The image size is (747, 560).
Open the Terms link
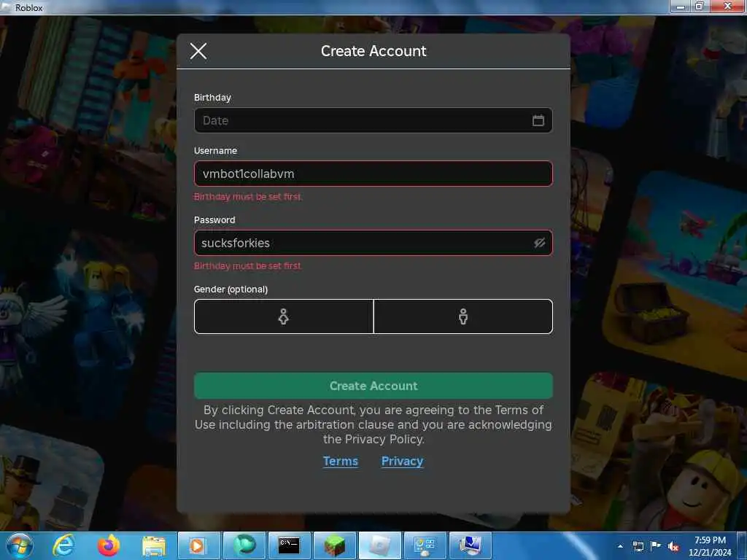tap(340, 461)
